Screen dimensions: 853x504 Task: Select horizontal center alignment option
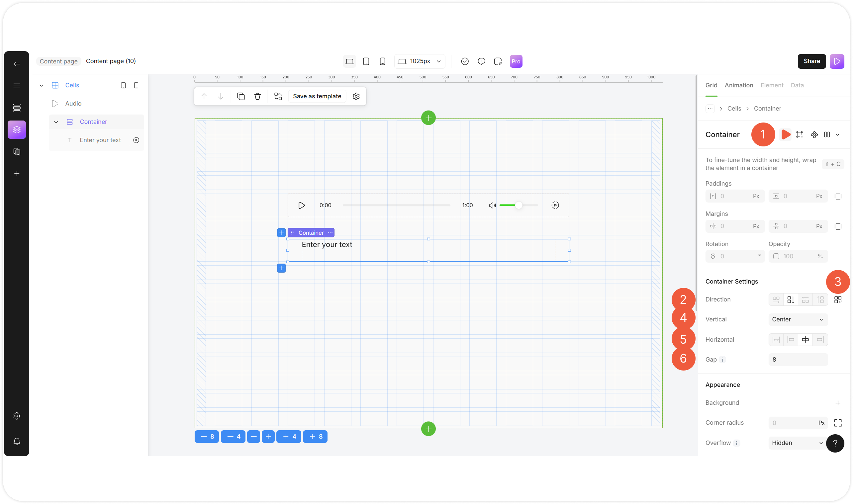point(805,340)
